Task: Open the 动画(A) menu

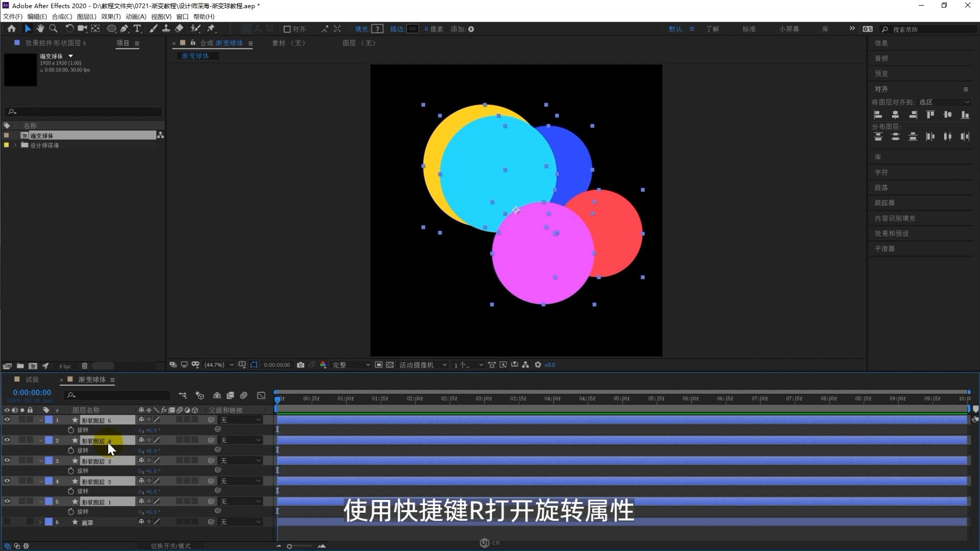Action: (x=136, y=17)
